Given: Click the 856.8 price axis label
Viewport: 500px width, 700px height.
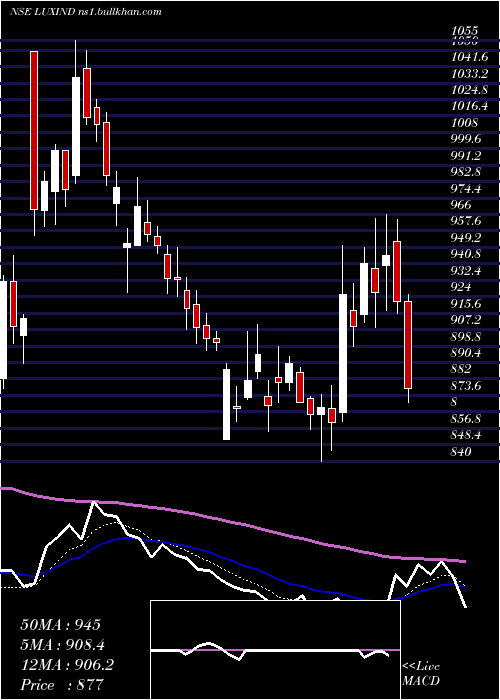Looking at the screenshot, I should (x=467, y=419).
